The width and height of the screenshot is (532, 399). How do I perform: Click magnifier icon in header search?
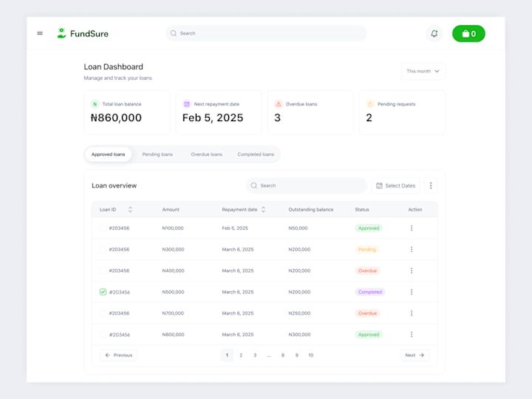(174, 33)
